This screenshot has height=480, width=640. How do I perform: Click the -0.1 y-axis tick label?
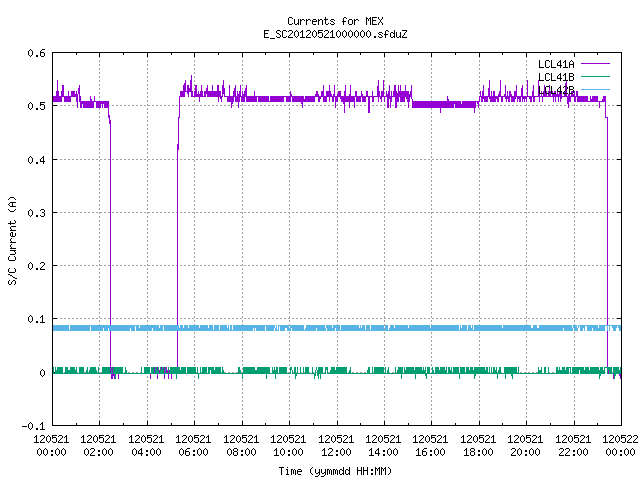click(33, 426)
